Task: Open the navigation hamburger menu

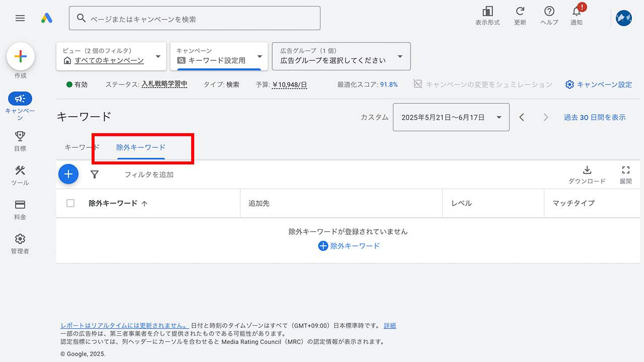Action: (20, 18)
